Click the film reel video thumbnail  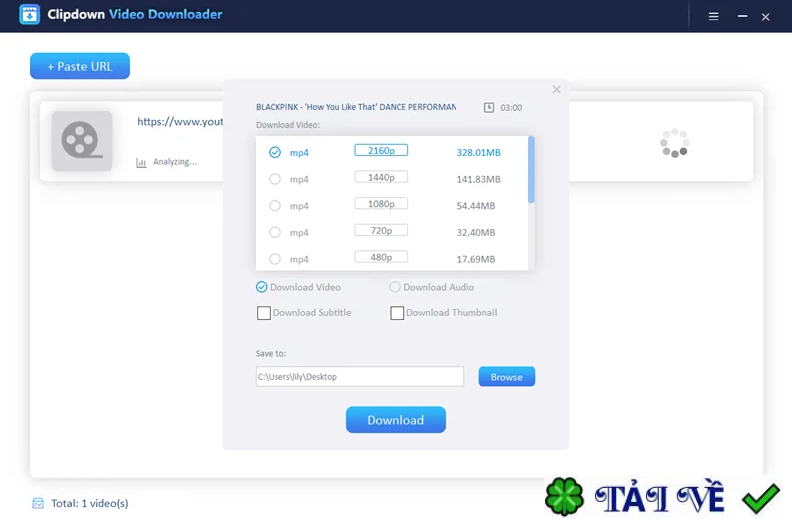click(82, 141)
